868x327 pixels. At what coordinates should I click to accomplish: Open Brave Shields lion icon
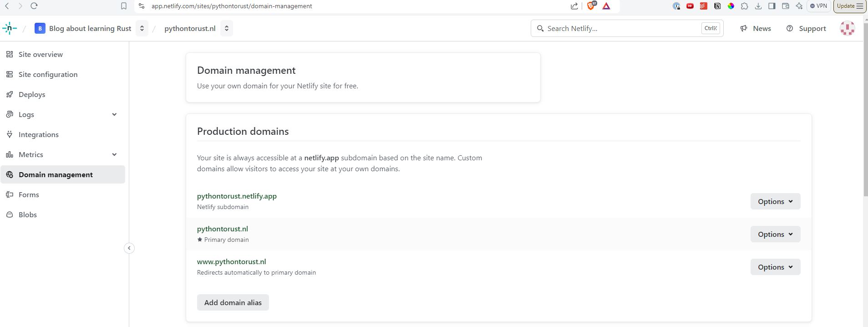point(591,5)
